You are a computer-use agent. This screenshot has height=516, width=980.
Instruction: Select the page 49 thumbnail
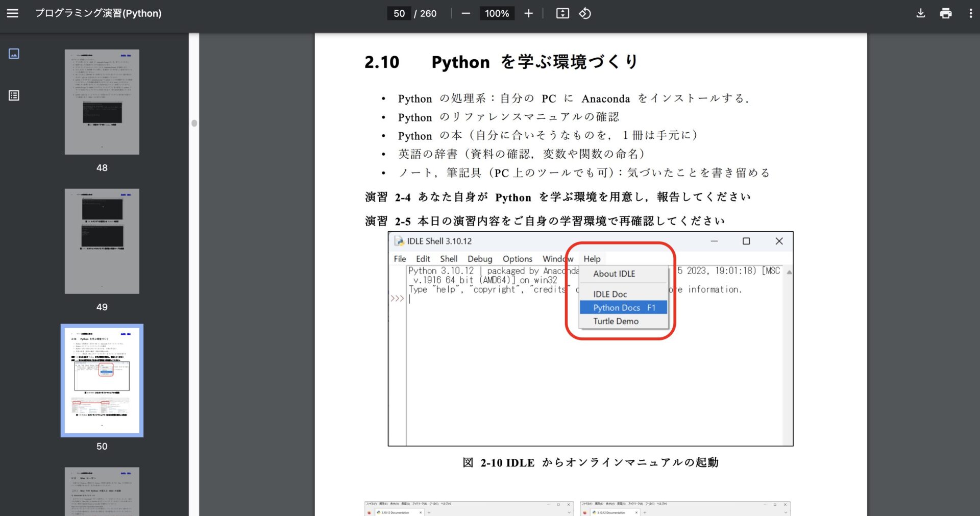(x=102, y=241)
